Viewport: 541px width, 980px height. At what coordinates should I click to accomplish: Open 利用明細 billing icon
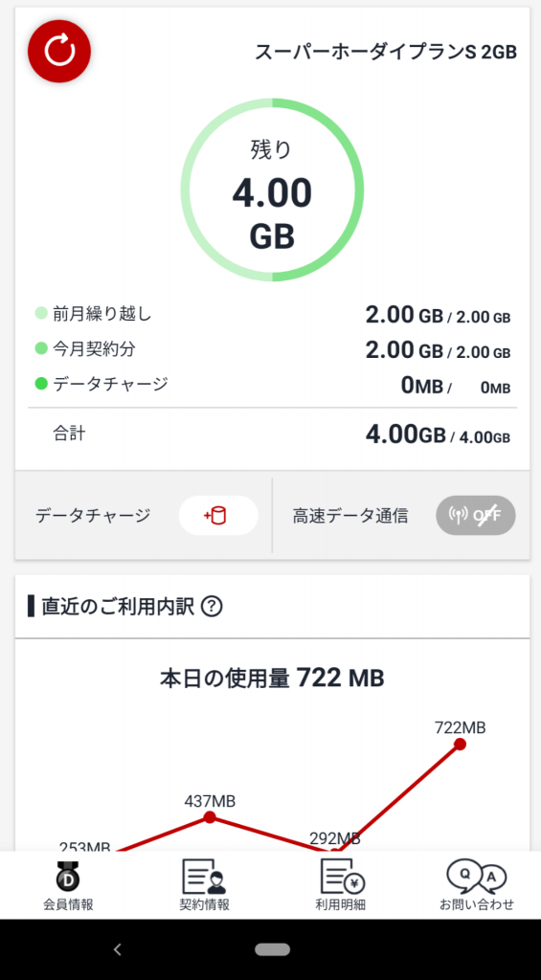(x=340, y=885)
